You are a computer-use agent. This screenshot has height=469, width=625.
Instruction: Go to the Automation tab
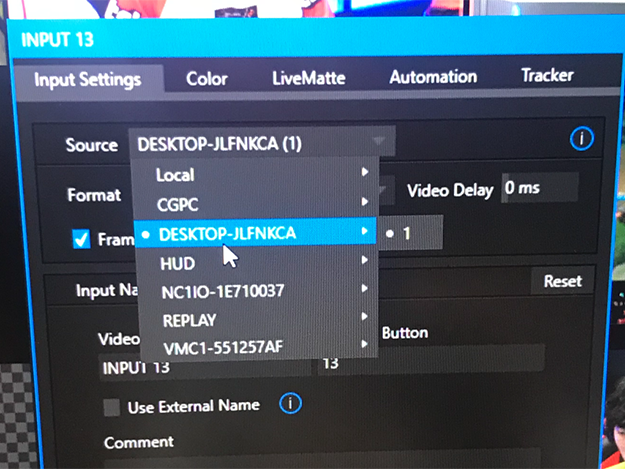click(433, 77)
